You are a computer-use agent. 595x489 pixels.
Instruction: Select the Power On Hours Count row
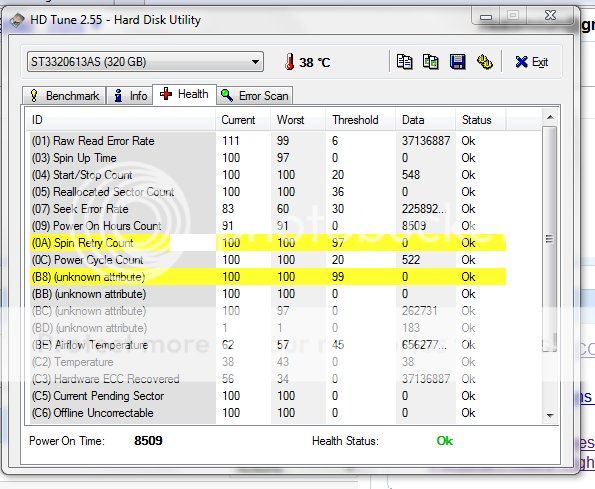(268, 226)
